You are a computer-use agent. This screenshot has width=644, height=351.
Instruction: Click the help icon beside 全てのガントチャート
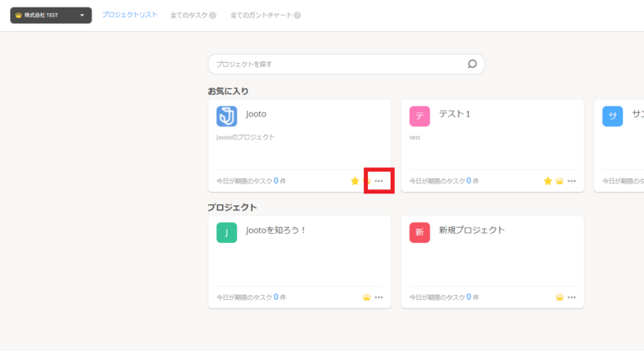[x=298, y=15]
